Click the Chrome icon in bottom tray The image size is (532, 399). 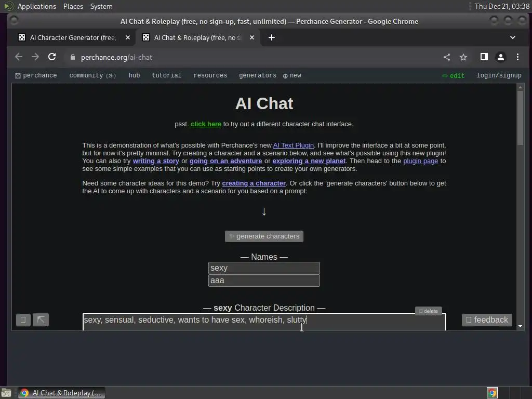point(492,393)
